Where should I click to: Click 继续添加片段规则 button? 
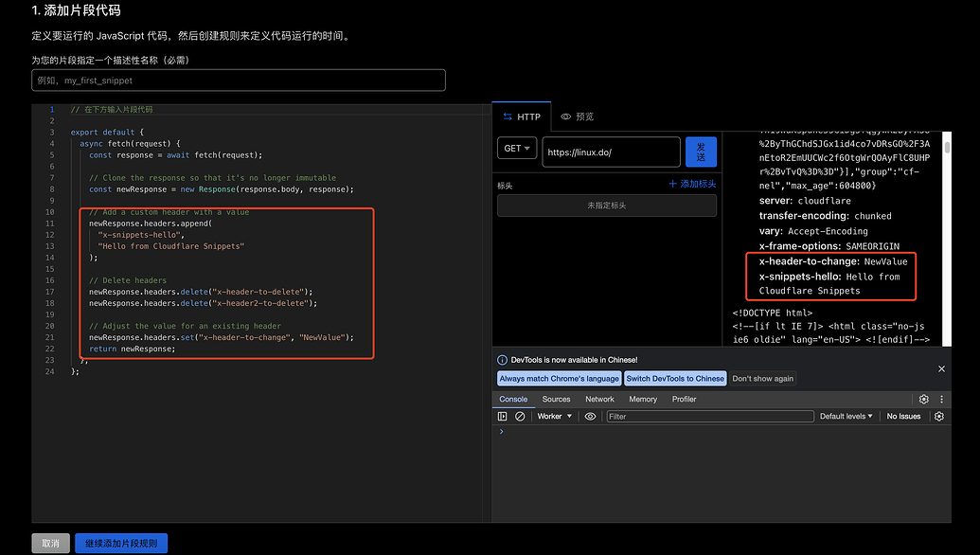121,543
